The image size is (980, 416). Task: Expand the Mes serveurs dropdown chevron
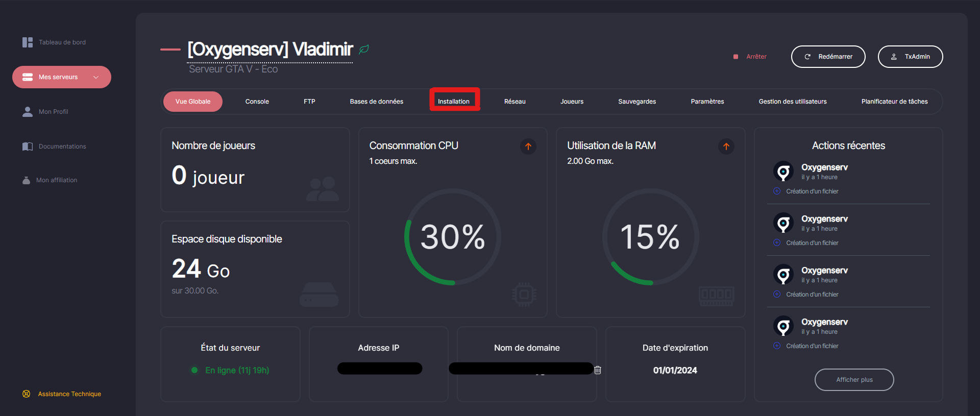click(x=96, y=77)
